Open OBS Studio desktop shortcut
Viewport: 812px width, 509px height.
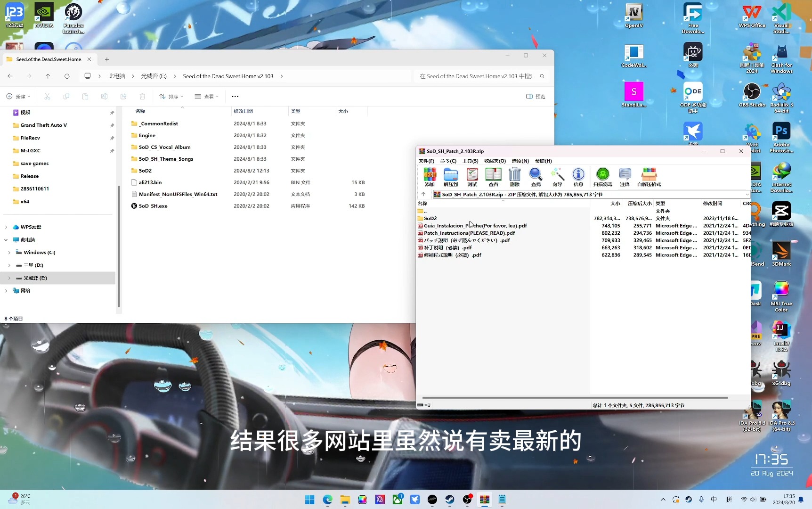[x=752, y=95]
